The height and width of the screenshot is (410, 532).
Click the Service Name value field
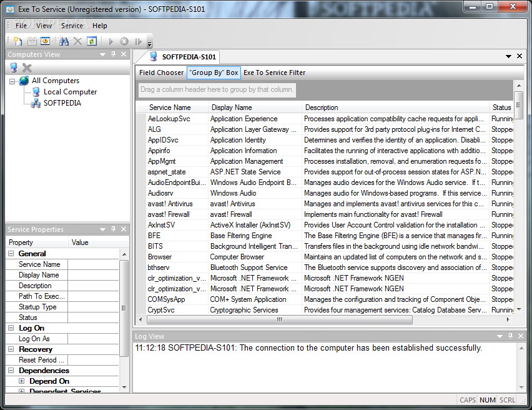tap(93, 264)
